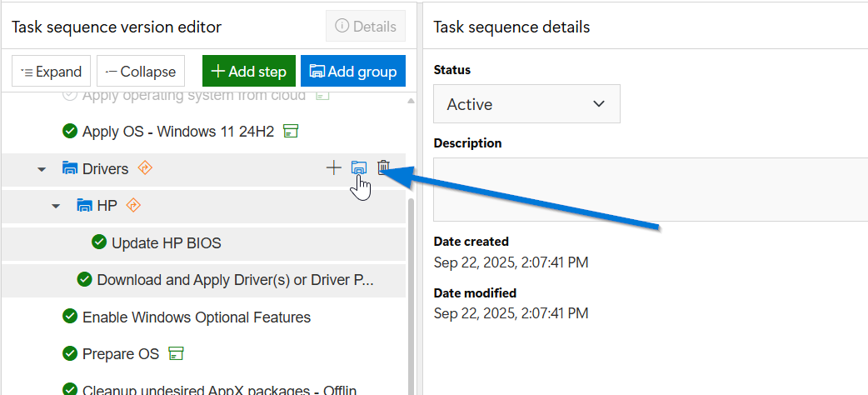Click the green check icon on Update HP BIOS
868x395 pixels.
pos(99,242)
